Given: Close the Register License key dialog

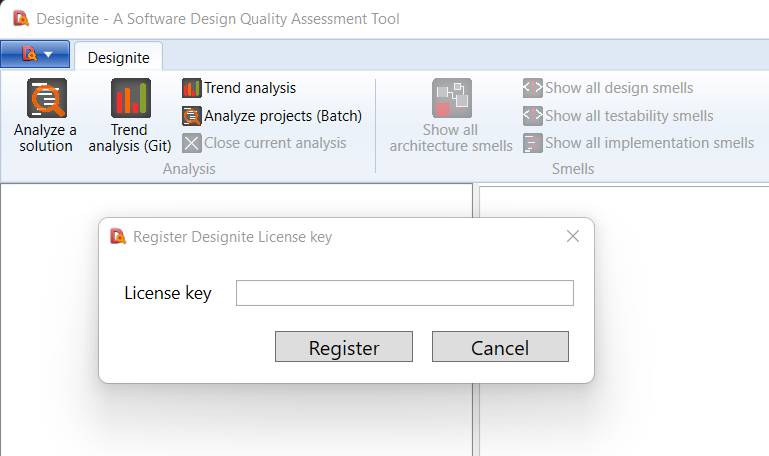Looking at the screenshot, I should click(573, 236).
